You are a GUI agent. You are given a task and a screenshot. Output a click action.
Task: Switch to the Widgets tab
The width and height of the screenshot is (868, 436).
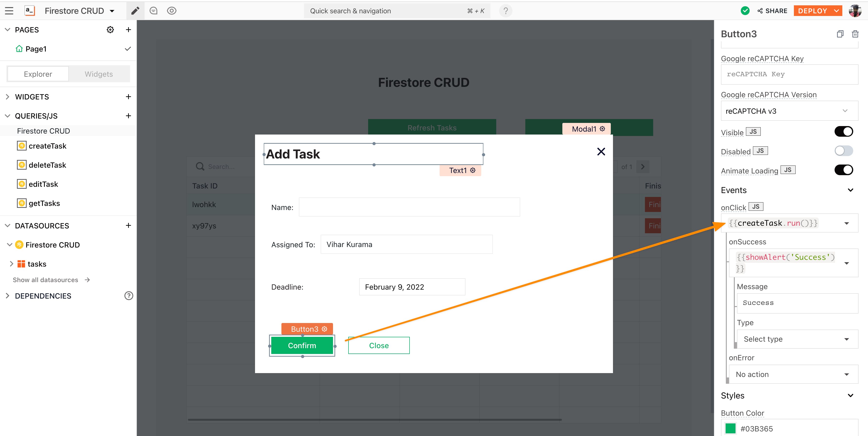click(x=99, y=74)
